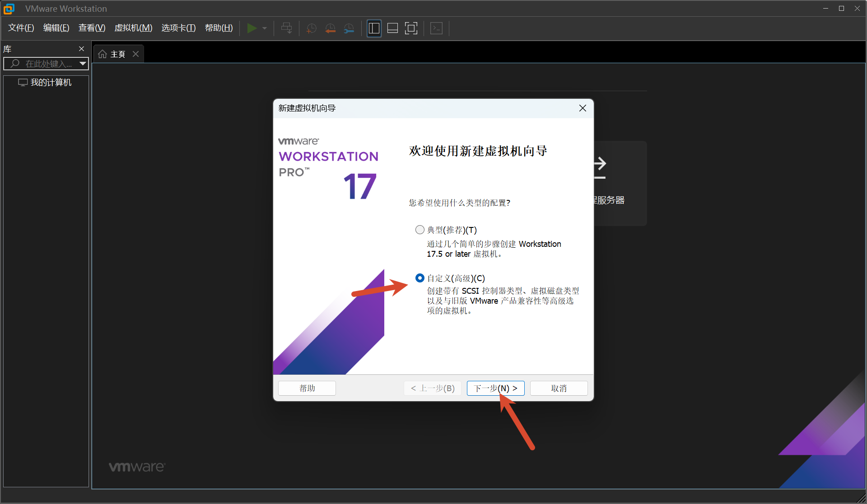Select the 自定义(高级) radio button
The height and width of the screenshot is (504, 867).
coord(420,278)
